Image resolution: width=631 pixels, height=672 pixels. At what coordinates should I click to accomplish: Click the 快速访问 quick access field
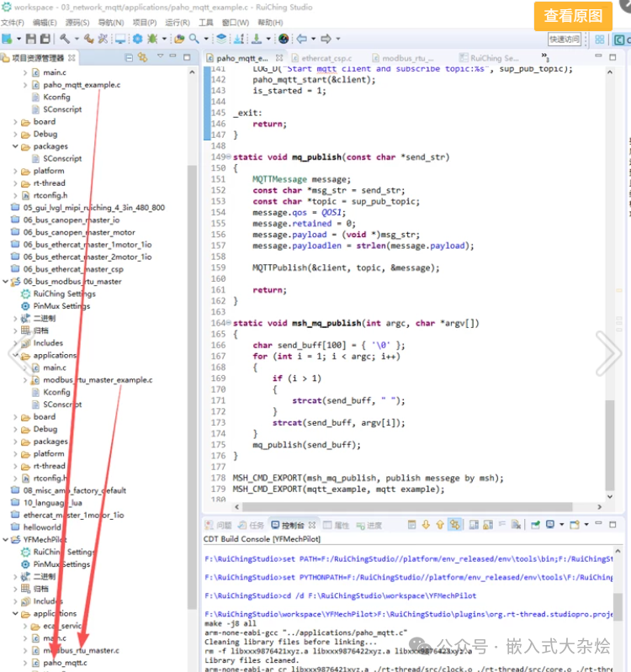564,39
